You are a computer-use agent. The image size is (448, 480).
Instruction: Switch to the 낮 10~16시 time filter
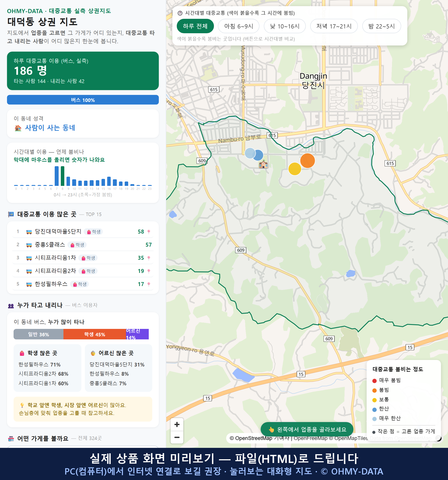coord(285,26)
